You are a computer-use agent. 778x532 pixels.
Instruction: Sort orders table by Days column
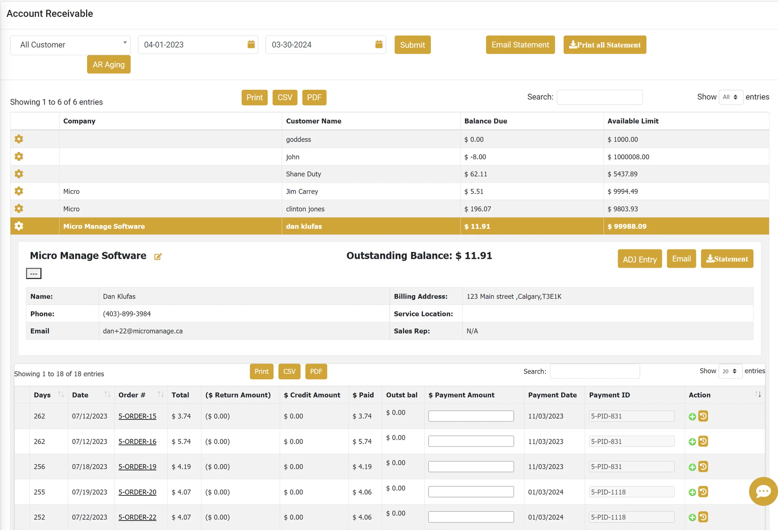[61, 395]
